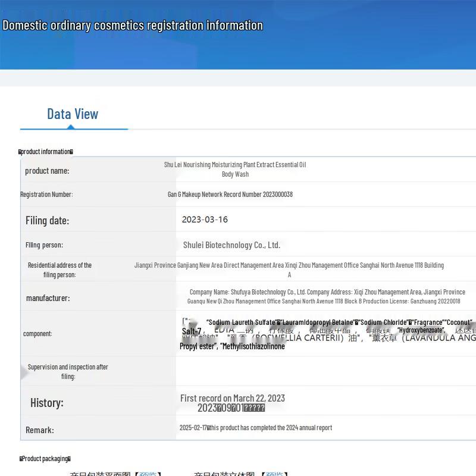Screen dimensions: 476x476
Task: Click the Supervision and inspection after filing label
Action: tap(68, 371)
